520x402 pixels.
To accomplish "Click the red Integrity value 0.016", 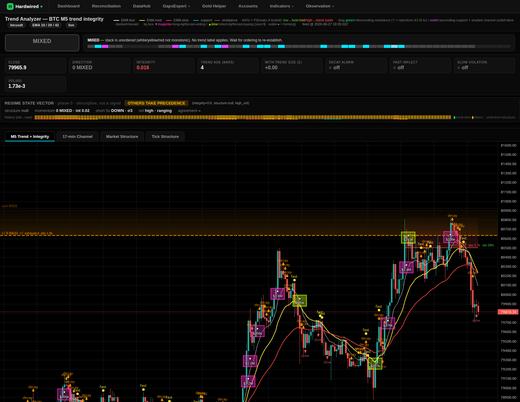I will [x=143, y=68].
